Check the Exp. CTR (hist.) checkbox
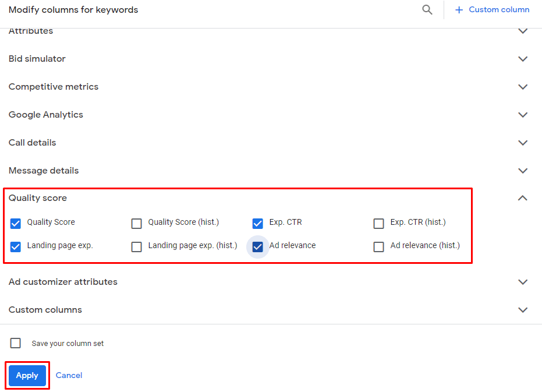542x392 pixels. click(x=379, y=224)
